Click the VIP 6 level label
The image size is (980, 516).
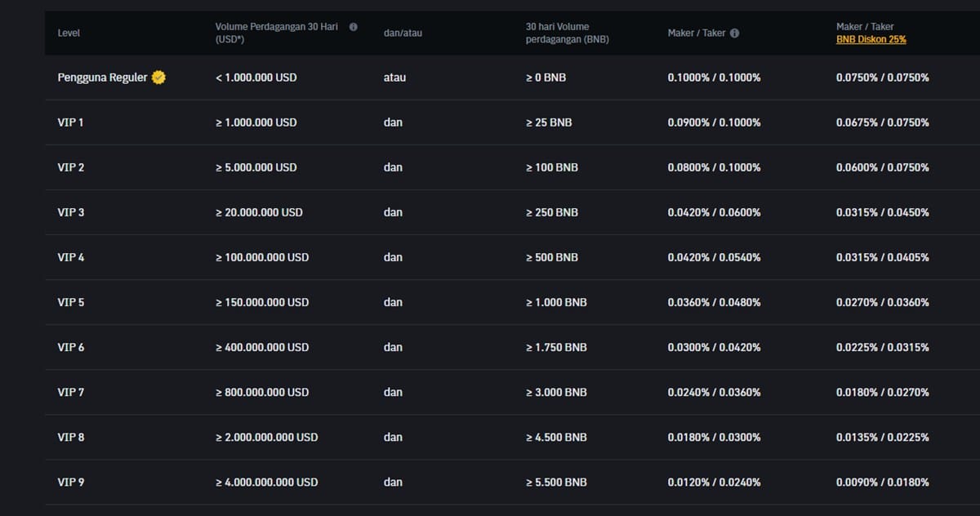[71, 347]
